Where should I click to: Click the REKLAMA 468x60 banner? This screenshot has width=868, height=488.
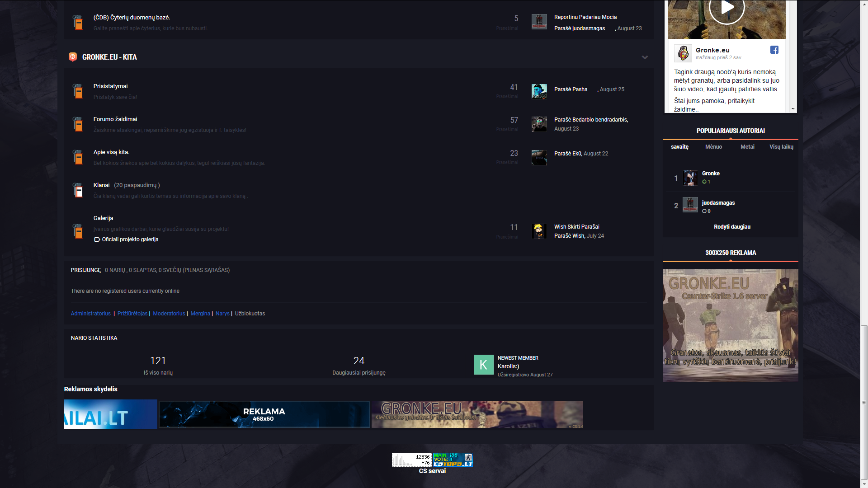(264, 414)
